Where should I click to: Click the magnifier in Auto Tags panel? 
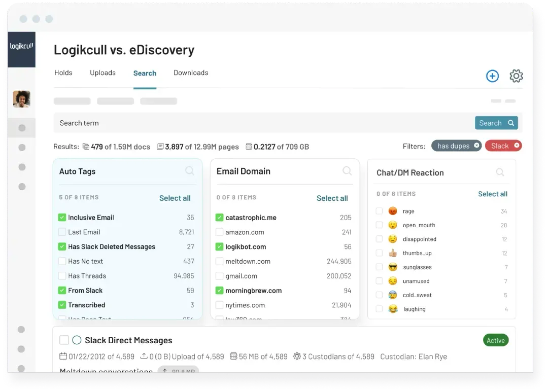click(189, 171)
